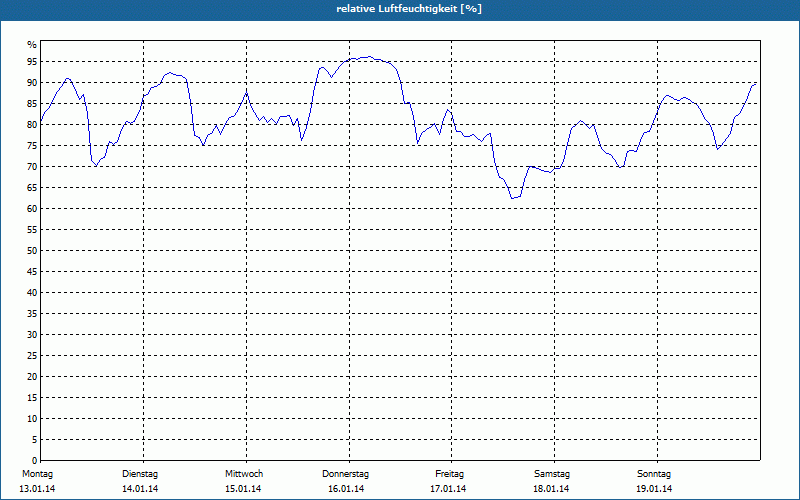Click the date '17.01.14'
This screenshot has width=800, height=500.
pyautogui.click(x=448, y=489)
